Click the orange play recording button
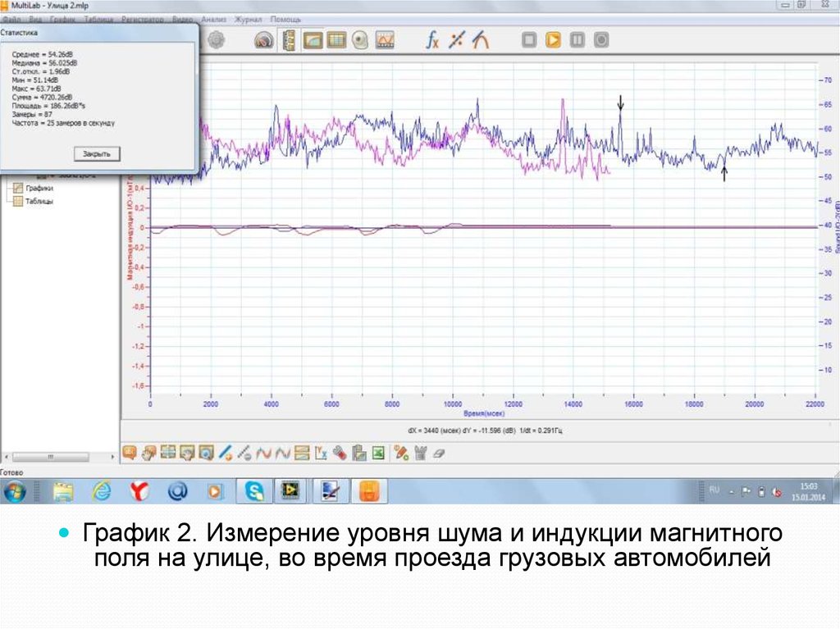 tap(553, 39)
